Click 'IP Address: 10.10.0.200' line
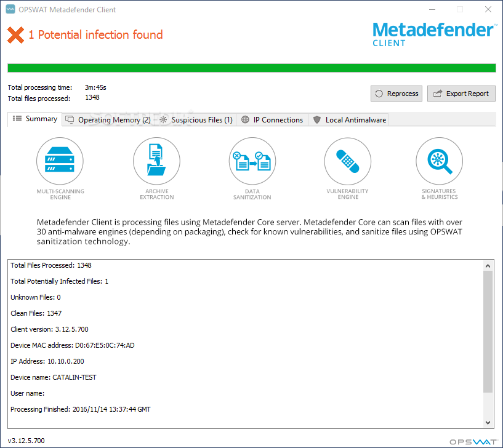The width and height of the screenshot is (503, 448). click(x=47, y=361)
